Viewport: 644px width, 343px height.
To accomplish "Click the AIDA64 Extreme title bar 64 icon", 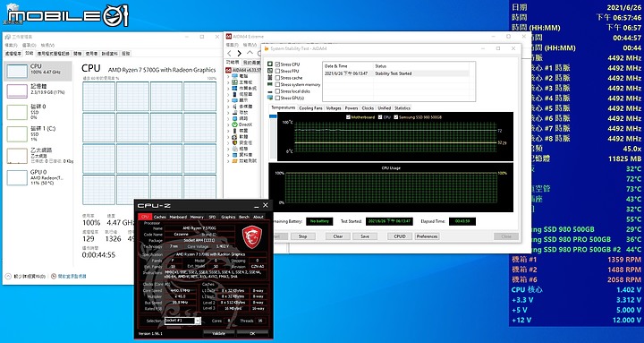I will click(x=229, y=36).
